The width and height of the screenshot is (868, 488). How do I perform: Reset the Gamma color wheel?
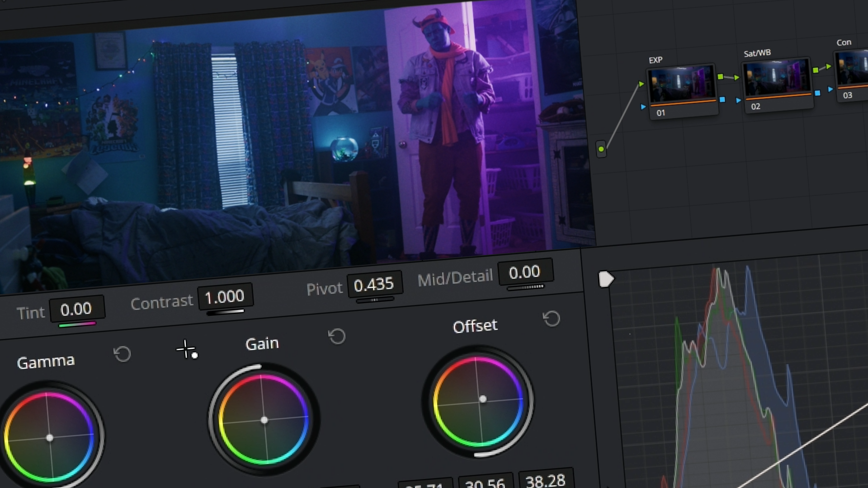click(122, 354)
